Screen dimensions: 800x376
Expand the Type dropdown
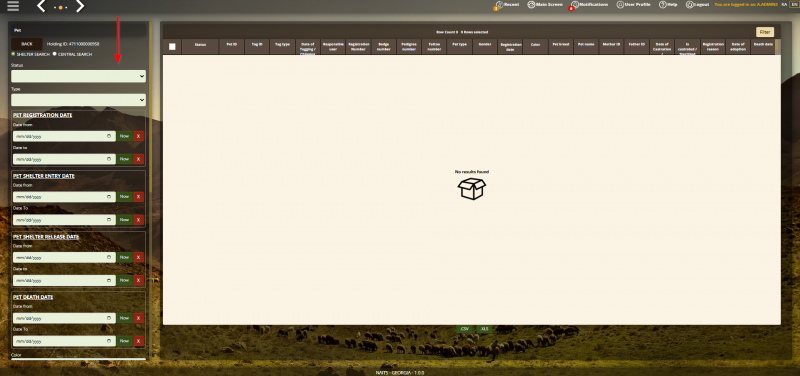[79, 100]
